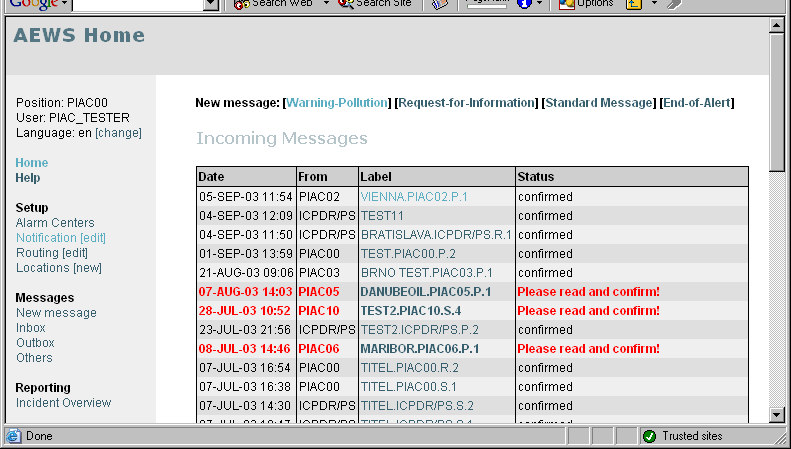Go to Alarm Centers under Setup
This screenshot has height=449, width=791.
click(x=55, y=223)
